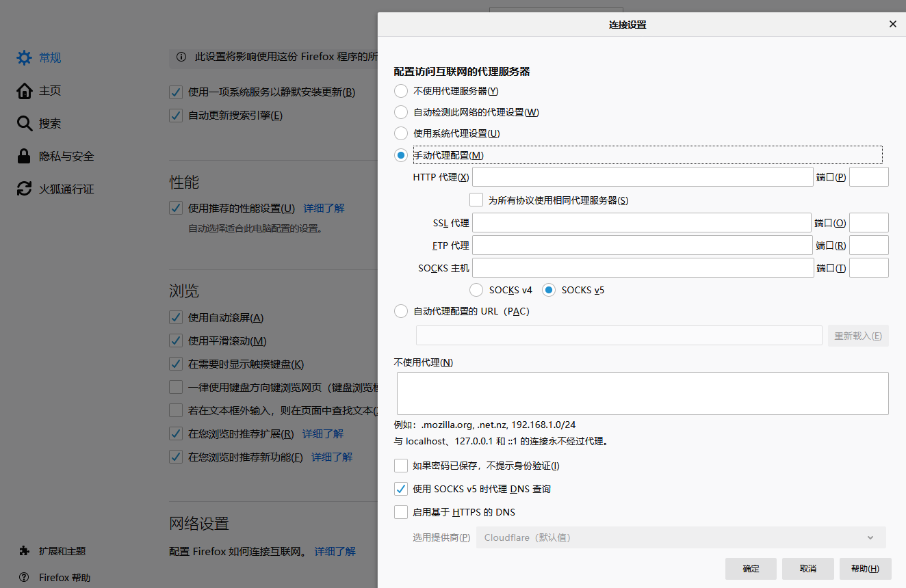Screen dimensions: 906x588
Task: Check 为所有协议使用相同代理服务器
Action: pos(476,199)
